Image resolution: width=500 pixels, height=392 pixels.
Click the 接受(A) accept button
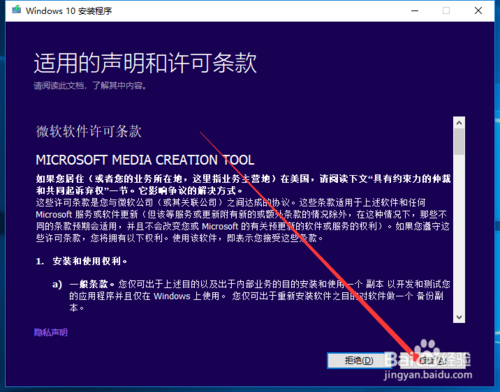coord(433,360)
